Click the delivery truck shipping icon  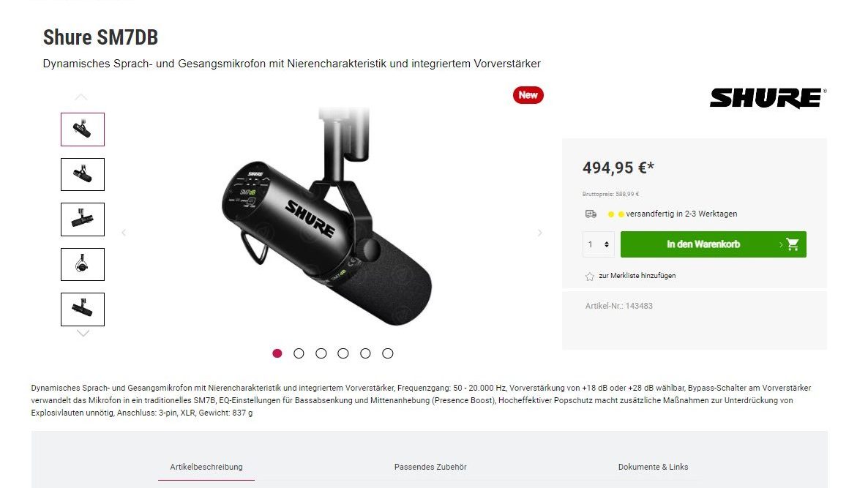591,214
